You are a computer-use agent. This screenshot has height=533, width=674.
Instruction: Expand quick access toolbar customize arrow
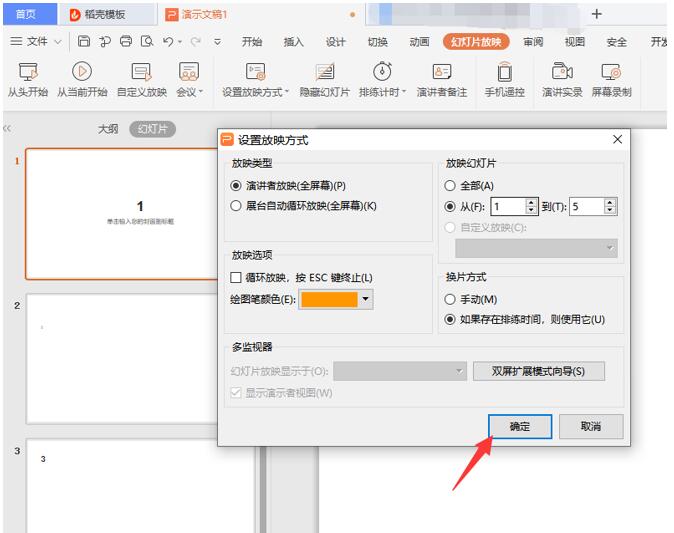[218, 42]
